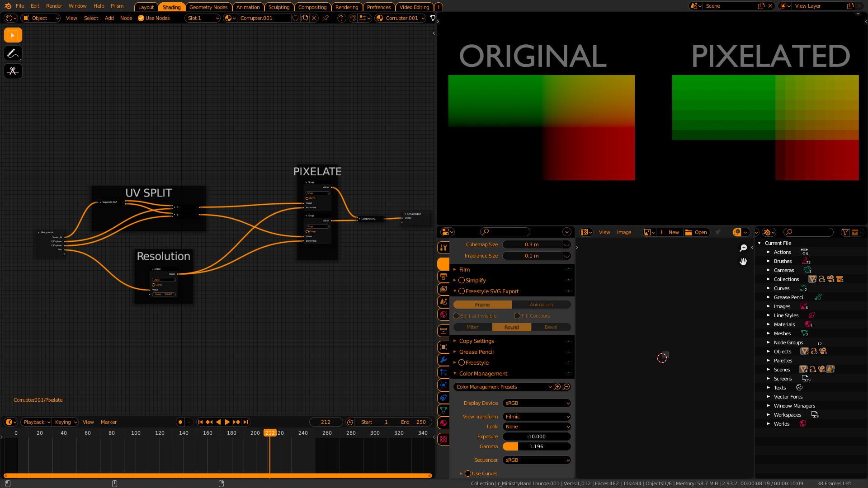The width and height of the screenshot is (868, 488).
Task: Toggle the Use Nodes checkbox
Action: [141, 18]
